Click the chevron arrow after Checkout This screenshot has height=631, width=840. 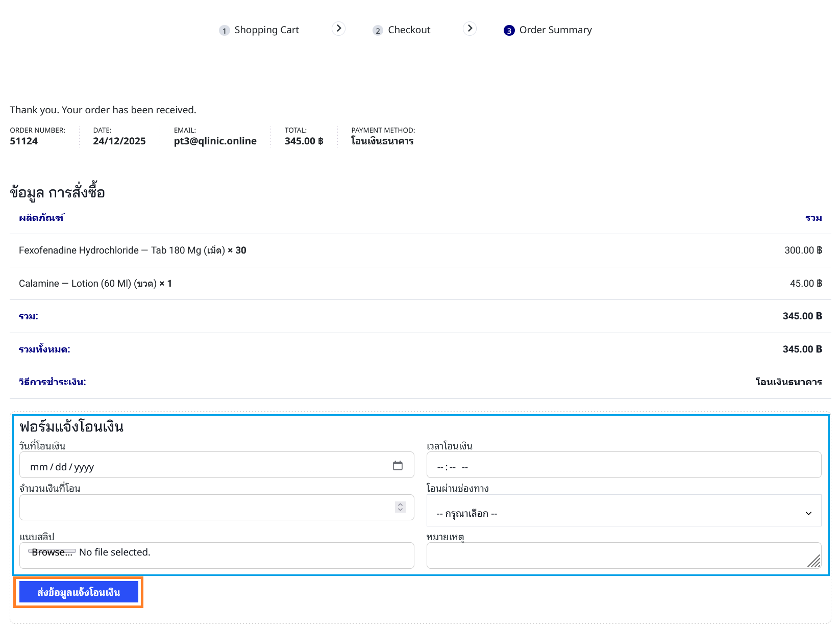pyautogui.click(x=470, y=29)
